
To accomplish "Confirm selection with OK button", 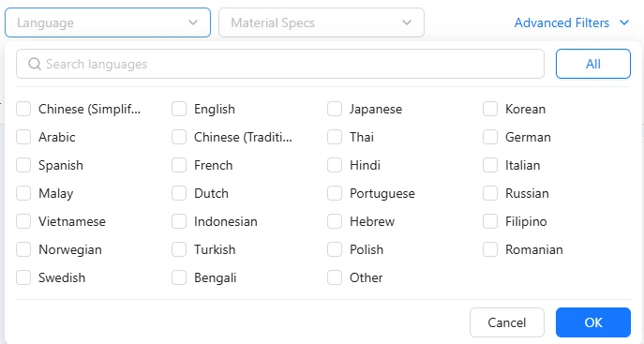I will click(x=593, y=322).
